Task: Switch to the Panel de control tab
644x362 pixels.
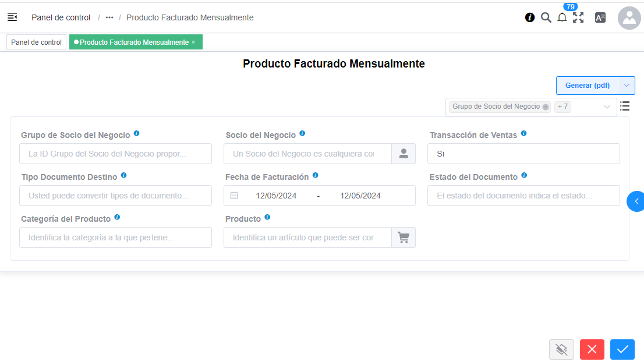Action: click(36, 41)
